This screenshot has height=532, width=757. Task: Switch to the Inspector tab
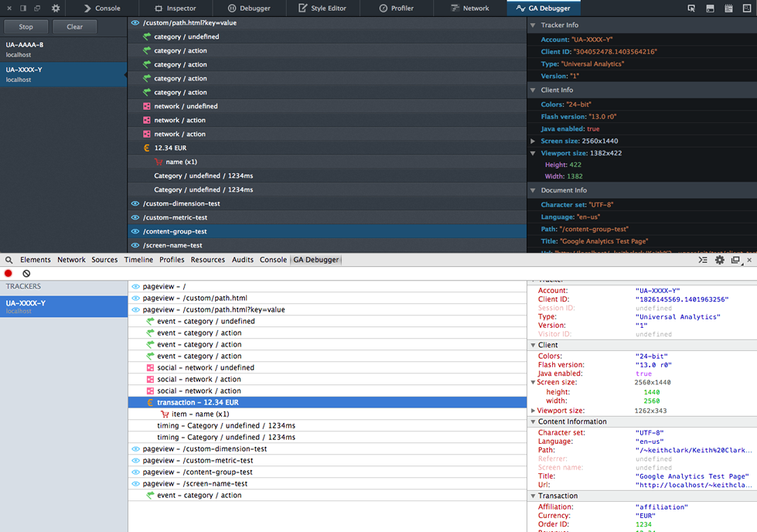(176, 9)
